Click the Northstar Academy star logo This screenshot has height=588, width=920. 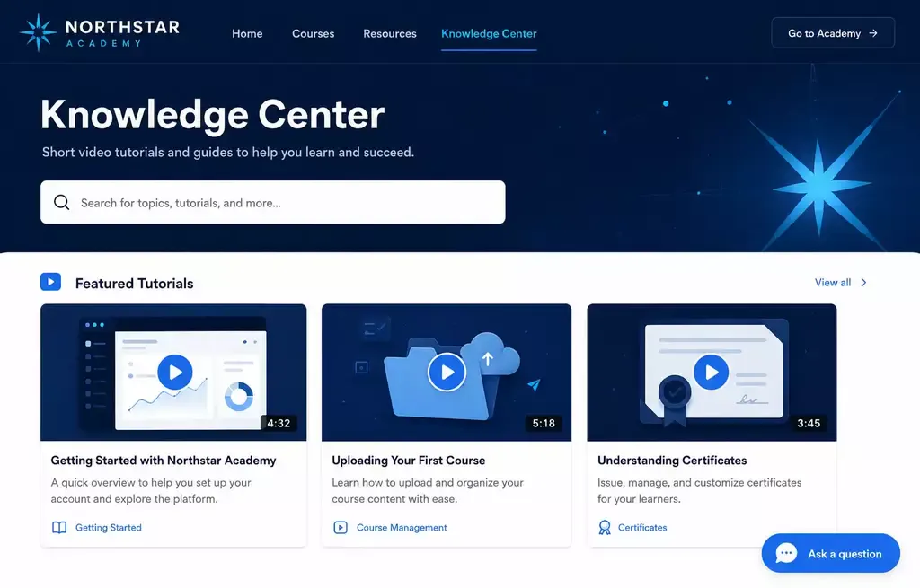point(38,33)
